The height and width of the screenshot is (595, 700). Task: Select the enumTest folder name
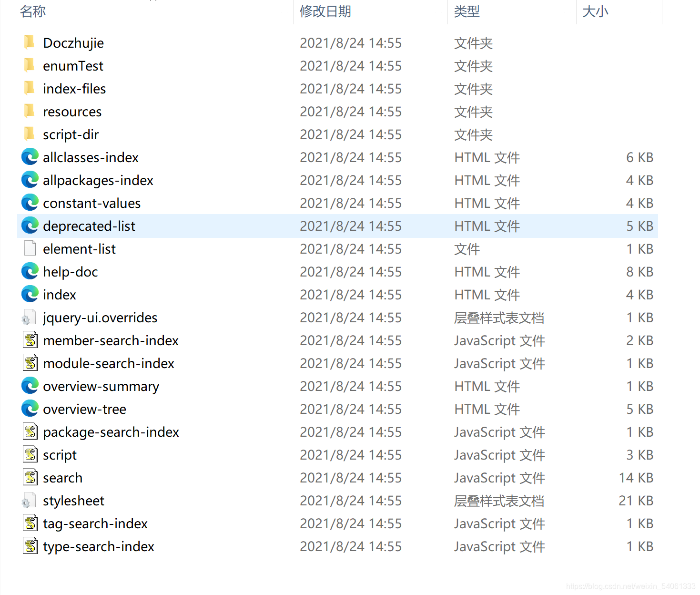[x=73, y=66]
